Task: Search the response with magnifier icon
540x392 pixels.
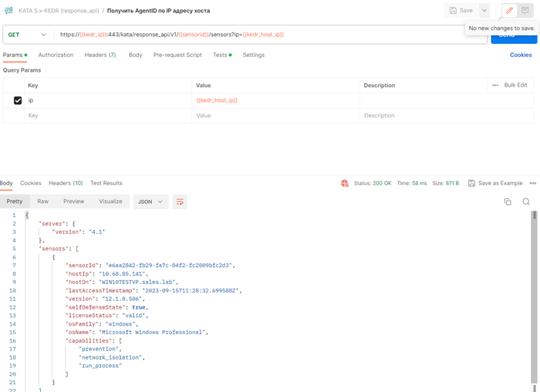Action: tap(526, 201)
